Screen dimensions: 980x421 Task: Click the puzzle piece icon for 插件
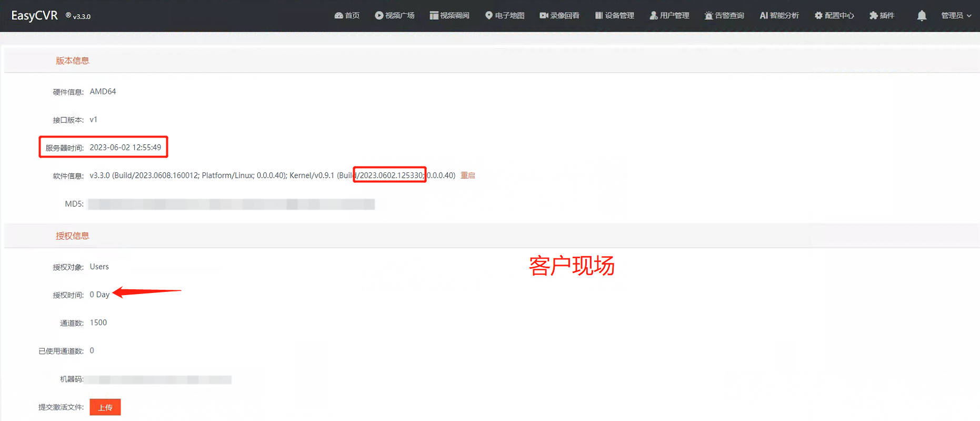point(874,16)
